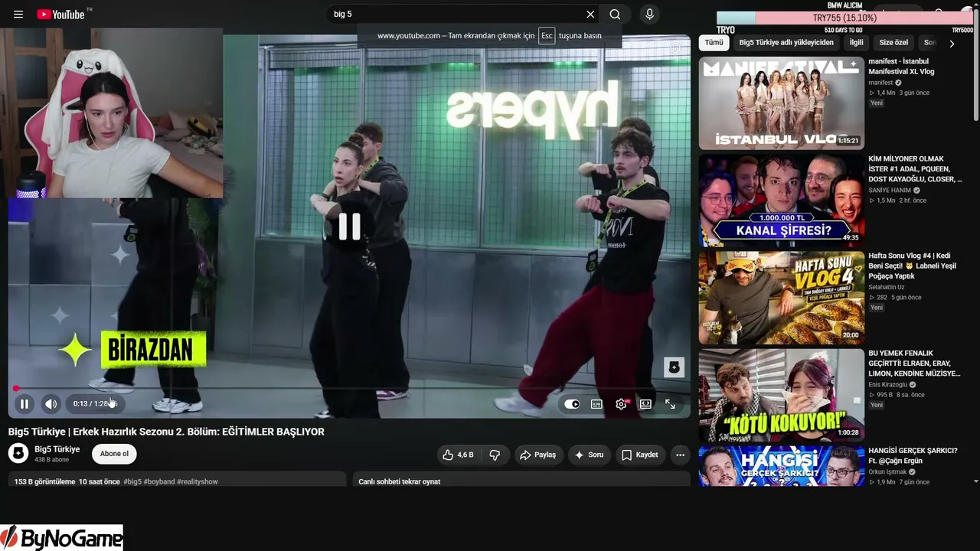Screen dimensions: 980x551
Task: Pause the video using the player pause button
Action: point(24,403)
